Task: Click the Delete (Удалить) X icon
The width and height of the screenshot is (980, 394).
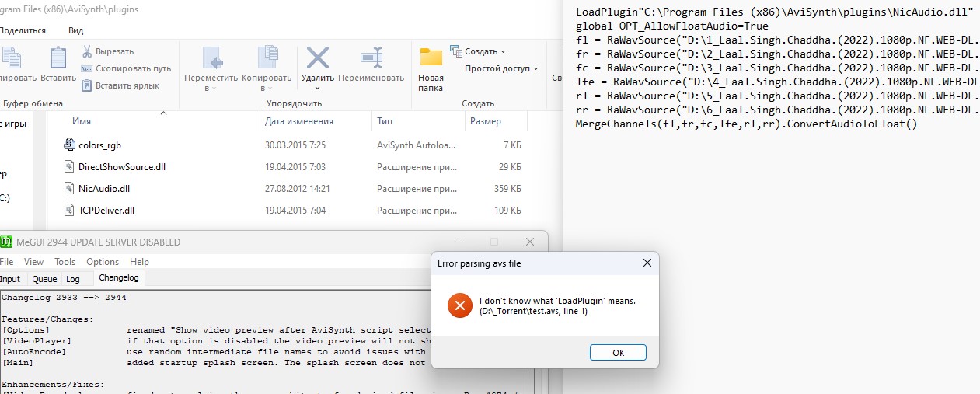Action: (x=317, y=58)
